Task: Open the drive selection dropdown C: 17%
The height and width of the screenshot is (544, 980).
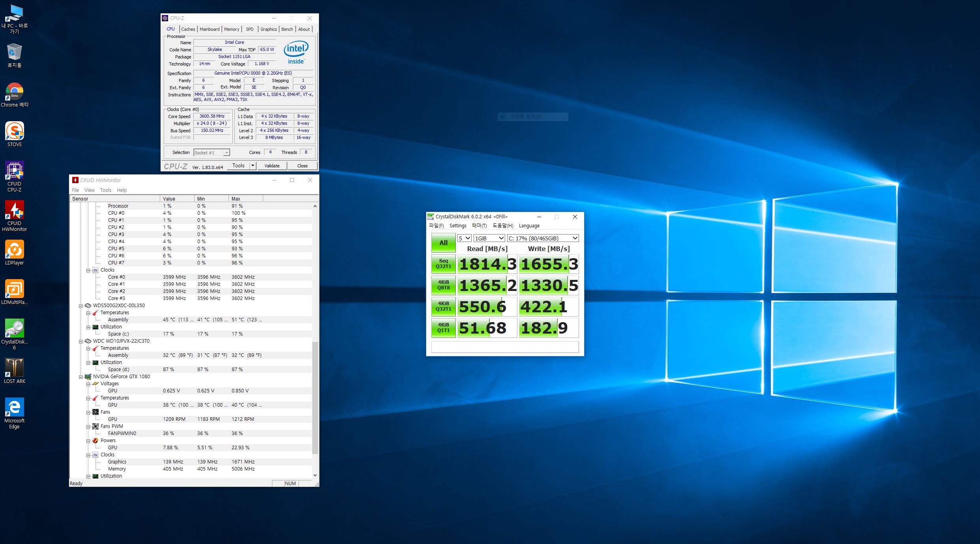Action: point(543,238)
